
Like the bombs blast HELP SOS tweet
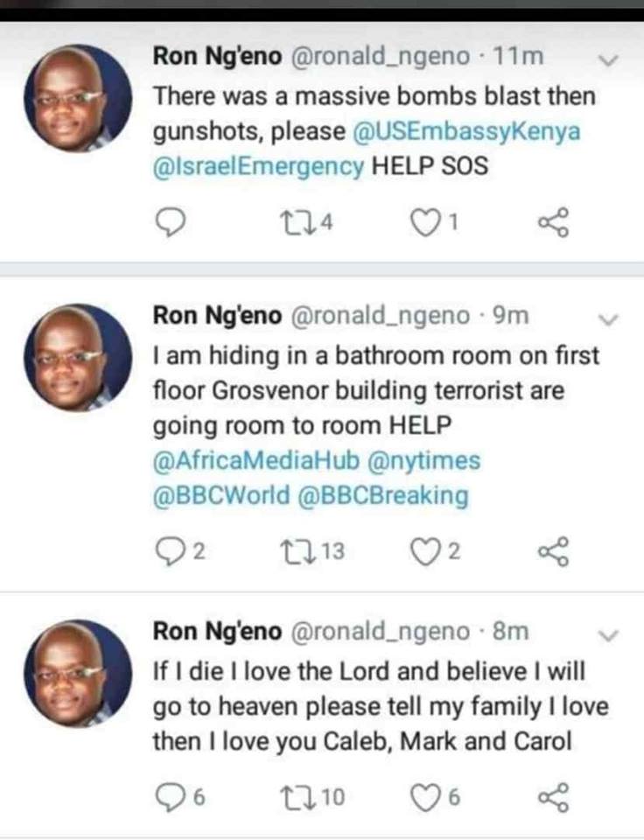click(426, 225)
